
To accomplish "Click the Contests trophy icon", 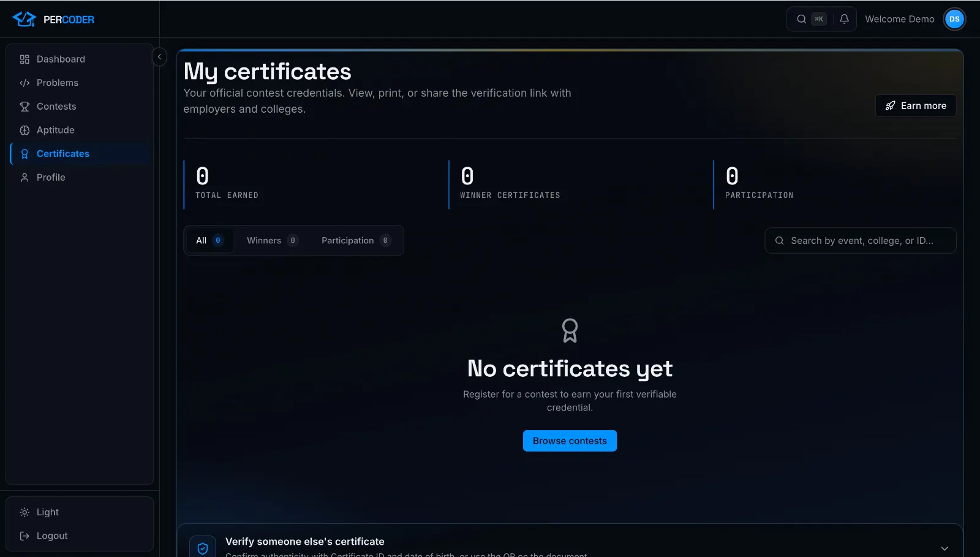I will pos(24,107).
